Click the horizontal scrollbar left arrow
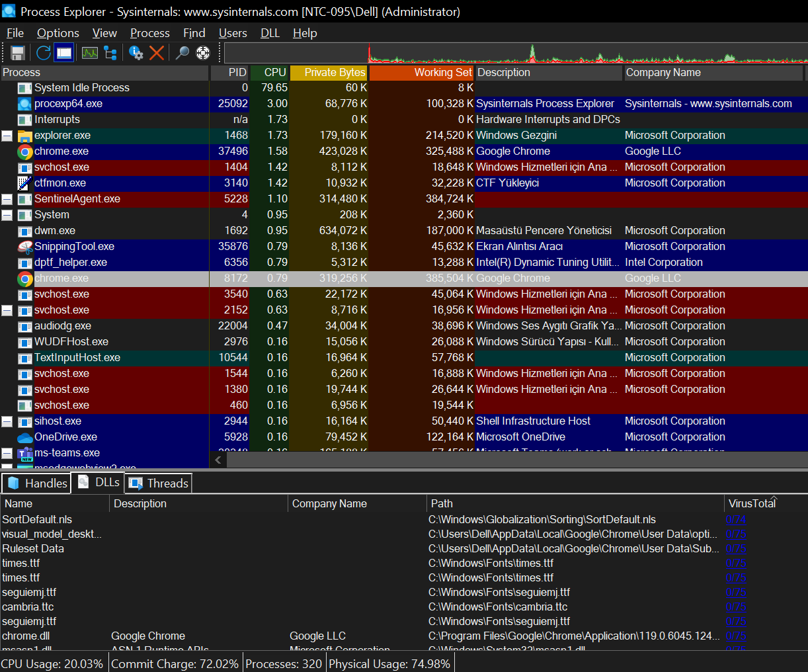The width and height of the screenshot is (808, 672). pyautogui.click(x=219, y=460)
